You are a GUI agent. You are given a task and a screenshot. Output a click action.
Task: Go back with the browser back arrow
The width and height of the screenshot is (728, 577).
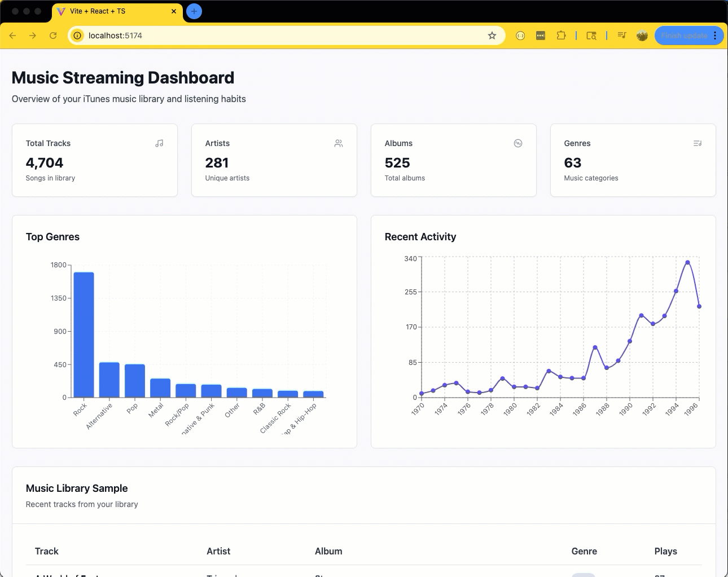click(x=12, y=36)
